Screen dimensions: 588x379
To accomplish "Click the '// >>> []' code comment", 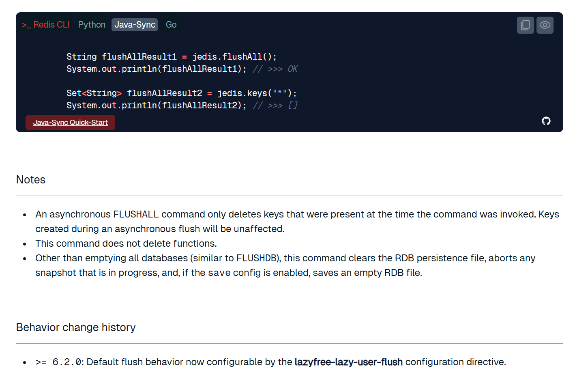I will point(275,106).
